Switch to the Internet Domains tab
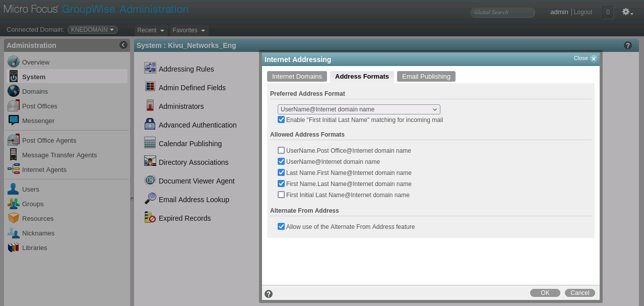The height and width of the screenshot is (306, 644). tap(297, 77)
